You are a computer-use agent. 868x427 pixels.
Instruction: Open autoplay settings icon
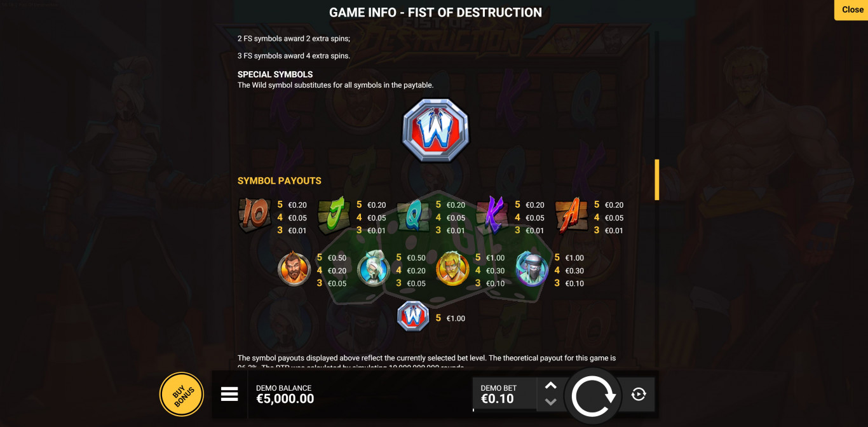click(x=639, y=395)
